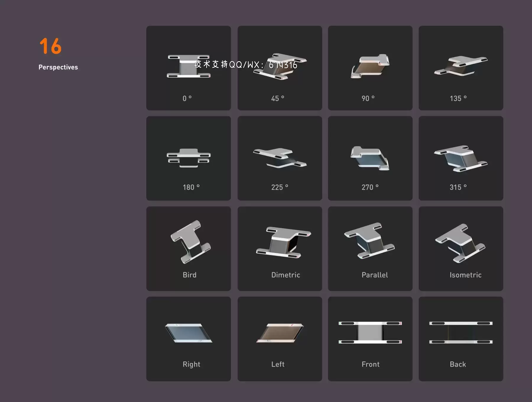Click the Isometric label text
The height and width of the screenshot is (402, 532).
click(x=465, y=275)
